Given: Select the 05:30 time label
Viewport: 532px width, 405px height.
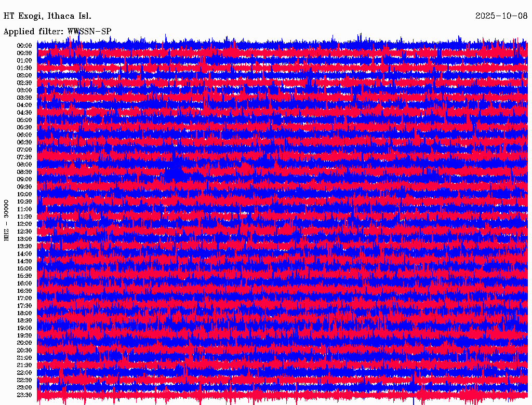Looking at the screenshot, I should [24, 128].
